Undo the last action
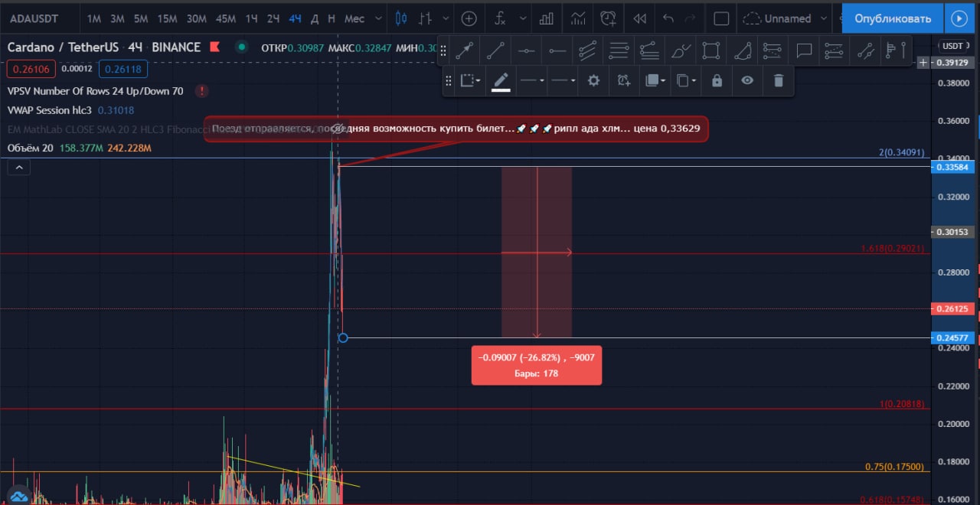 pyautogui.click(x=668, y=18)
